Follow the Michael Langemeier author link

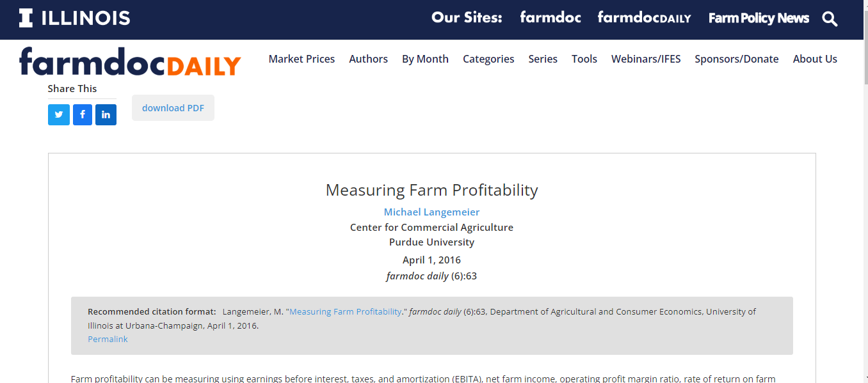tap(431, 212)
